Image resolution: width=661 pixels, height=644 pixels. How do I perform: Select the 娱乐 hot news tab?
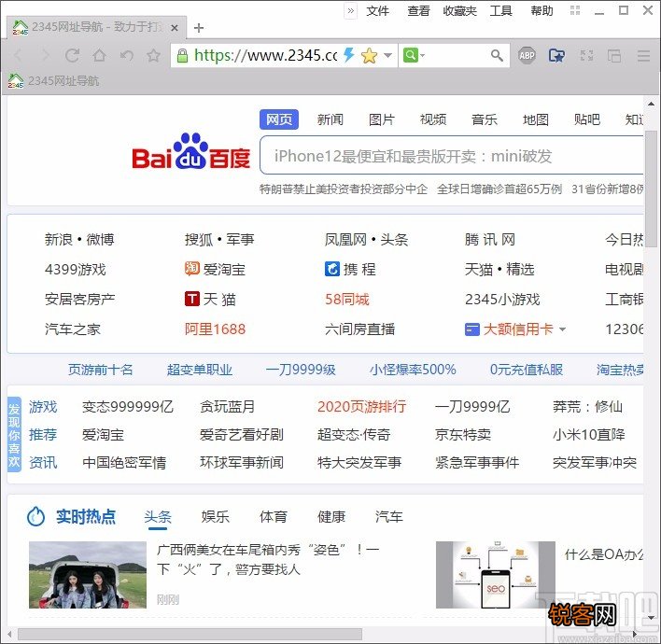coord(216,517)
